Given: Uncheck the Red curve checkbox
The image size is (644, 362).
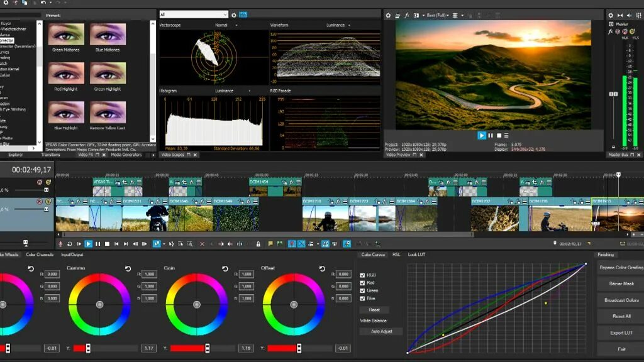Looking at the screenshot, I should [362, 283].
